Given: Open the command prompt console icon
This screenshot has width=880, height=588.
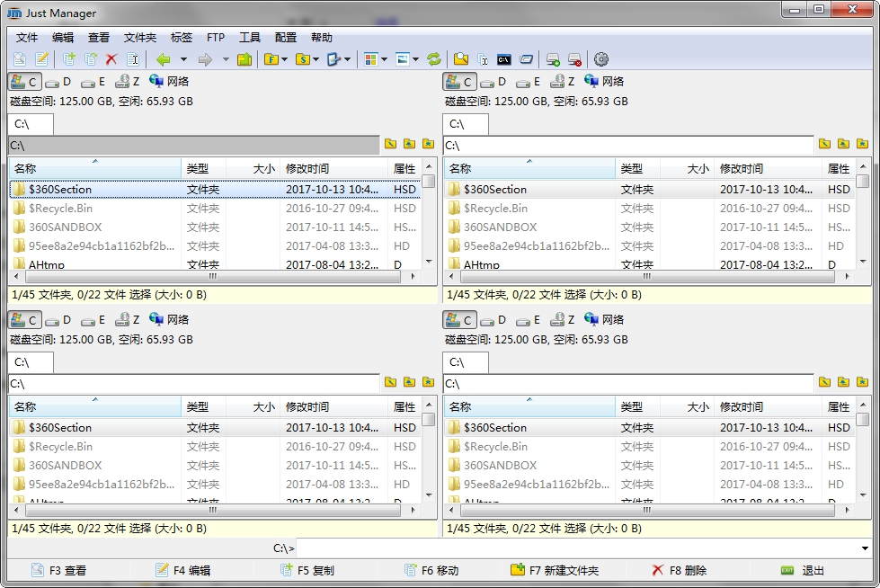Looking at the screenshot, I should pos(504,59).
